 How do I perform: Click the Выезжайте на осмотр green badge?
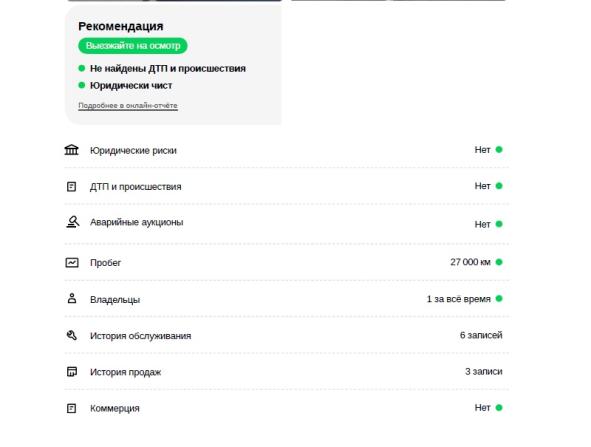(x=133, y=46)
